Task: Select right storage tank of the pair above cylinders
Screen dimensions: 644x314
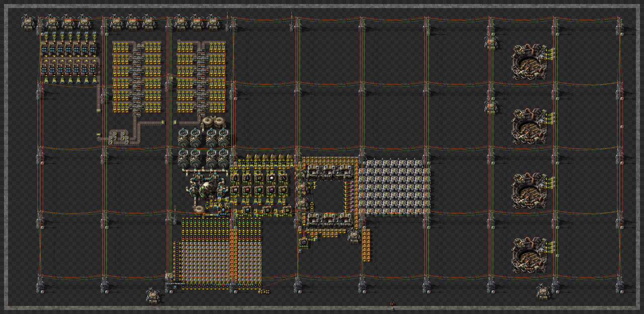Action: 219,122
